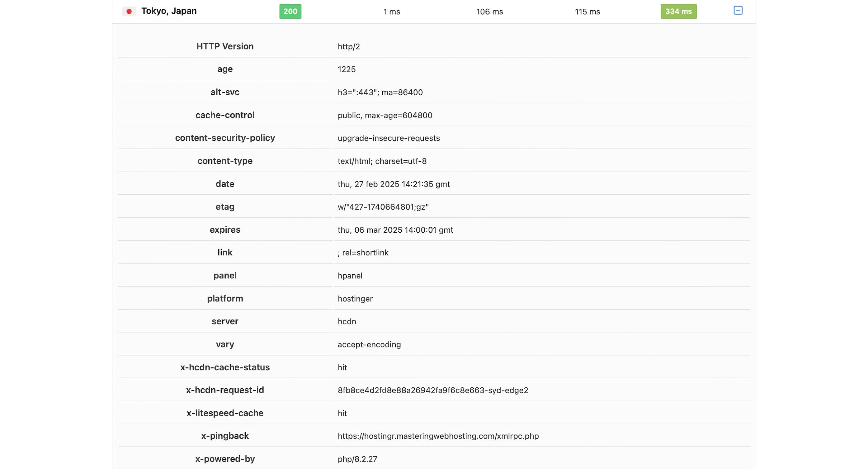The image size is (868, 469).
Task: Click the expires date value
Action: [x=395, y=230]
